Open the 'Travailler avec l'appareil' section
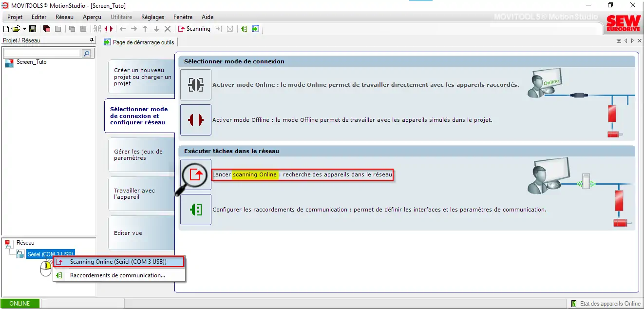The height and width of the screenshot is (309, 644). coord(141,193)
